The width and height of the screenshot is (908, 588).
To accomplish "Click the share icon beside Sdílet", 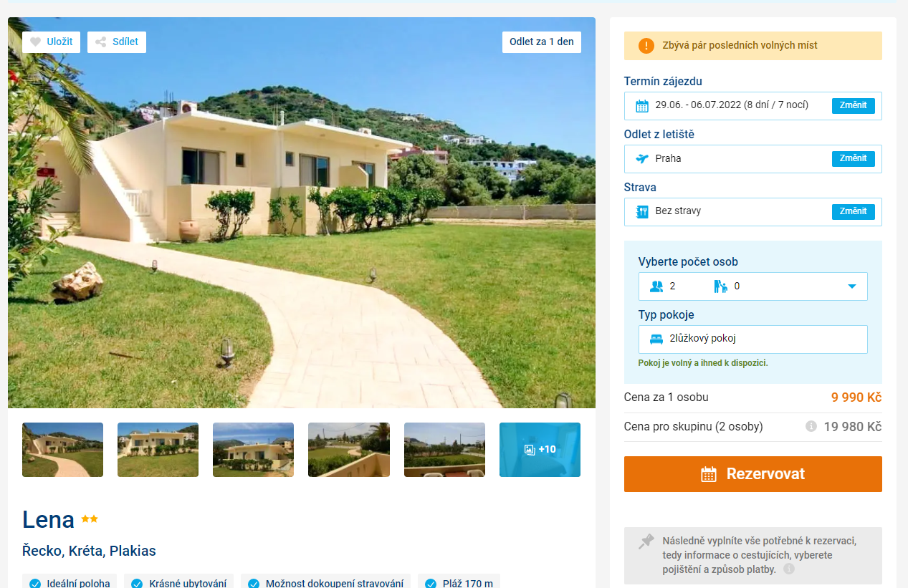I will click(x=101, y=42).
